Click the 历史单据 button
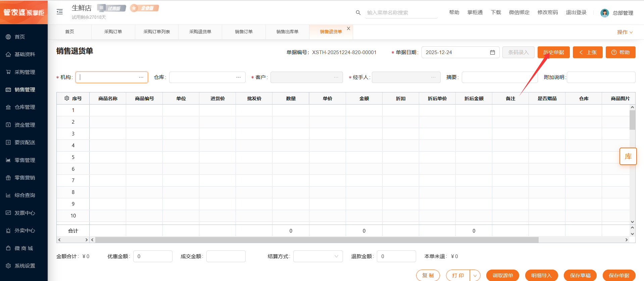 click(x=553, y=52)
